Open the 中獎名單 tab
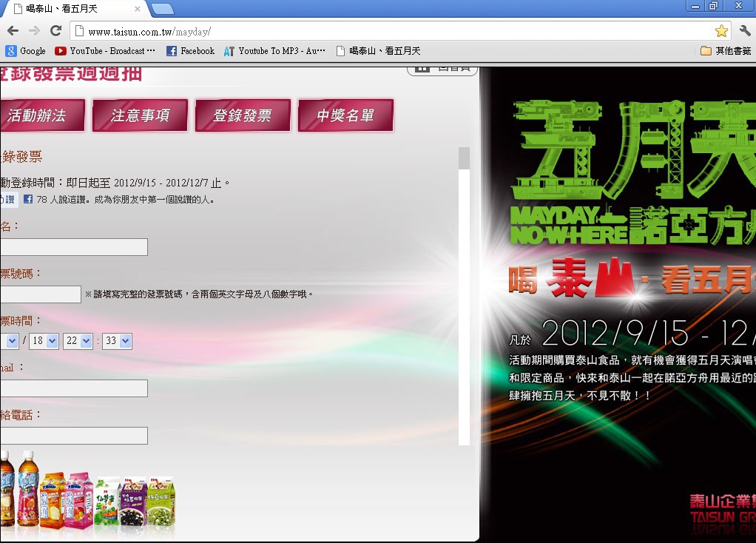756x543 pixels. (345, 115)
